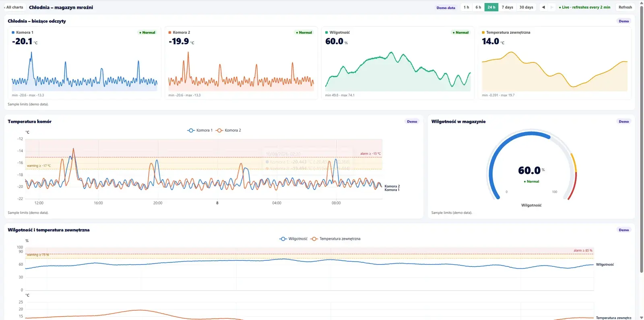Image resolution: width=644 pixels, height=320 pixels.
Task: Select the 24 h time range
Action: (x=491, y=7)
